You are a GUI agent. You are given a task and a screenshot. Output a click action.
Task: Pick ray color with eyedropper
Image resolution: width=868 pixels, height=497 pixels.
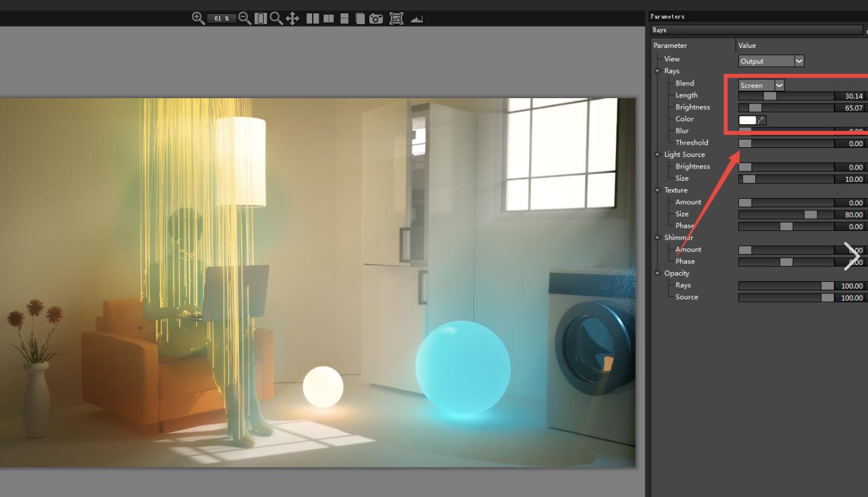tap(762, 120)
